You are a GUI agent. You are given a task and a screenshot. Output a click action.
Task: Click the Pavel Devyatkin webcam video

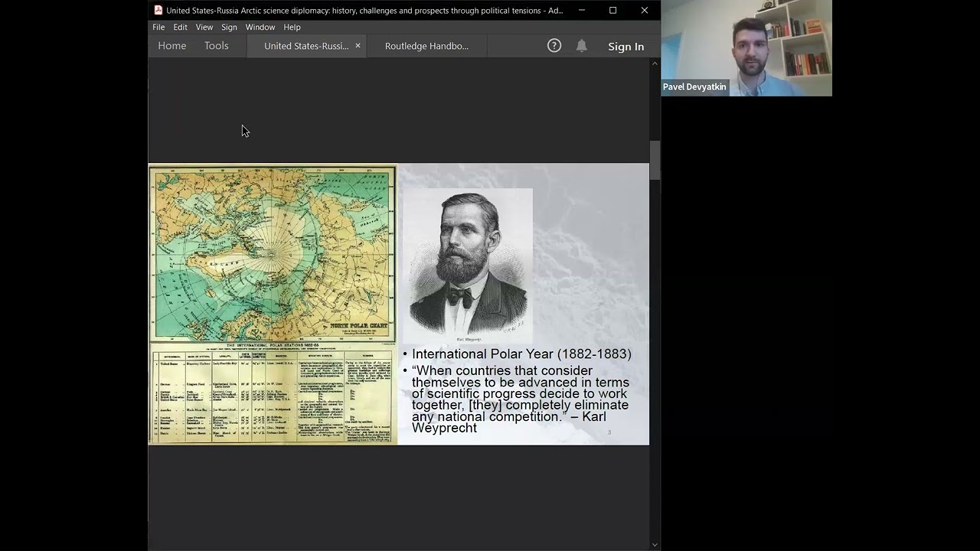pos(746,48)
